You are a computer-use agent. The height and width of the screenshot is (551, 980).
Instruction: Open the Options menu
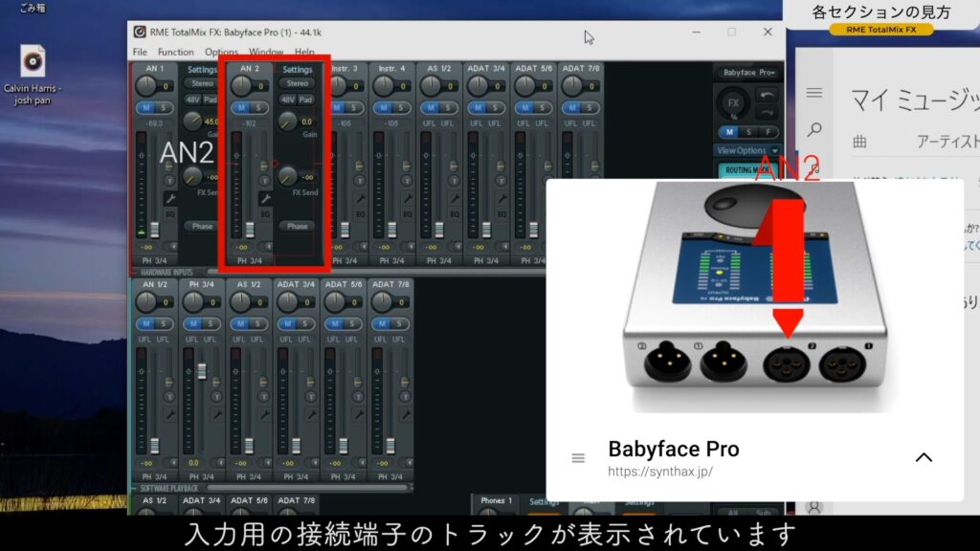pos(221,52)
